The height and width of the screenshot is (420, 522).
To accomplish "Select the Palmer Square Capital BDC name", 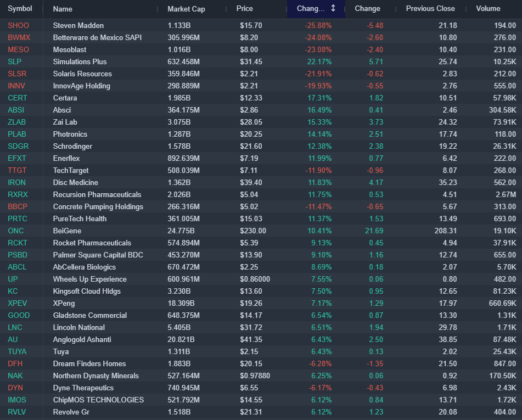I will (x=98, y=255).
